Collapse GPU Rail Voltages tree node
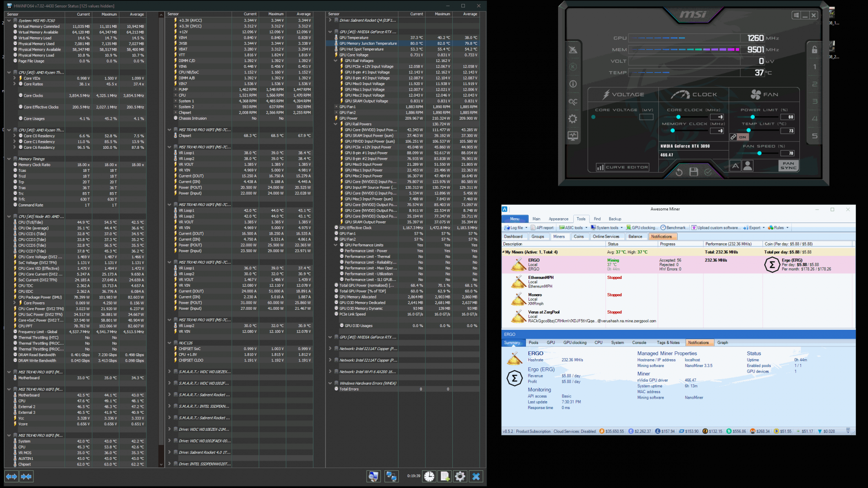868x488 pixels. tap(335, 61)
